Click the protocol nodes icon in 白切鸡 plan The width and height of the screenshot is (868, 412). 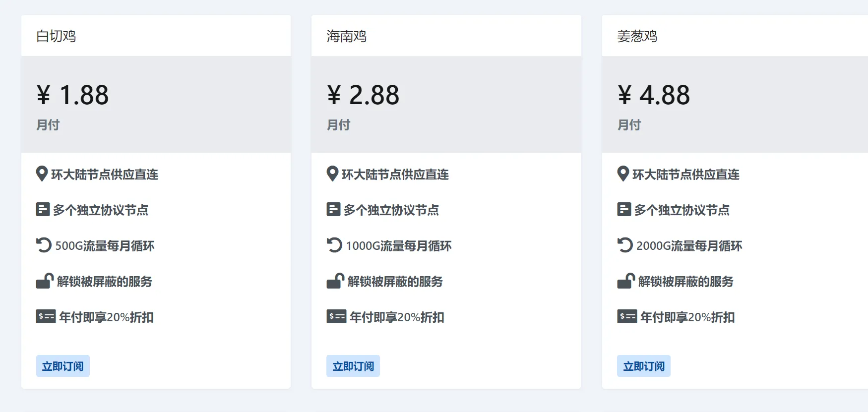click(43, 210)
